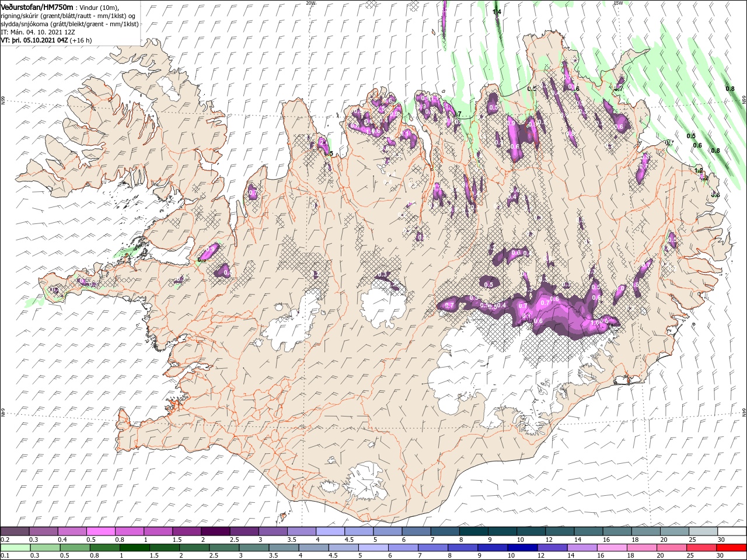Click the lavender 3.5 snow scale swatch
This screenshot has height=560, width=747.
click(x=301, y=531)
